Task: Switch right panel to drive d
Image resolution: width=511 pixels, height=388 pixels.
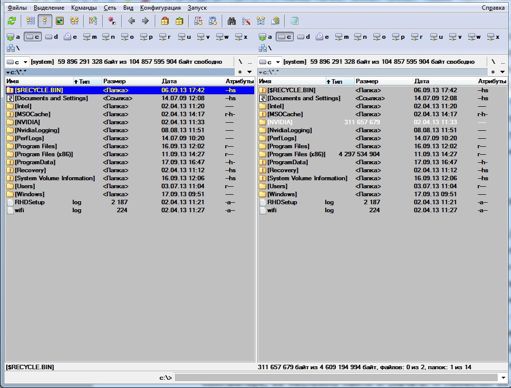Action: pyautogui.click(x=304, y=37)
